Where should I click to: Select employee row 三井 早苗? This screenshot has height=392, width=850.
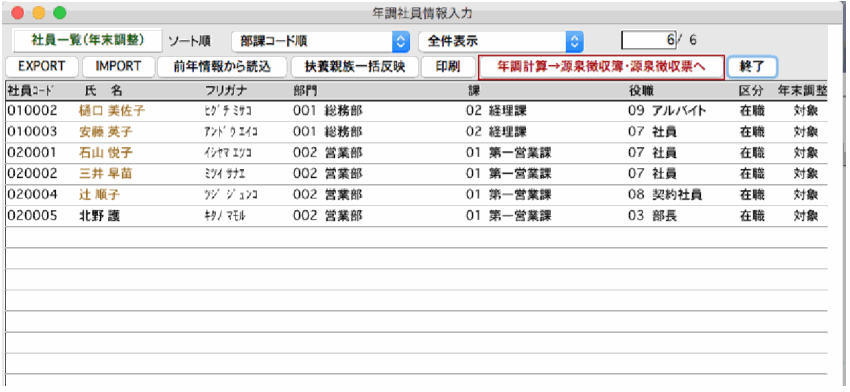point(416,173)
